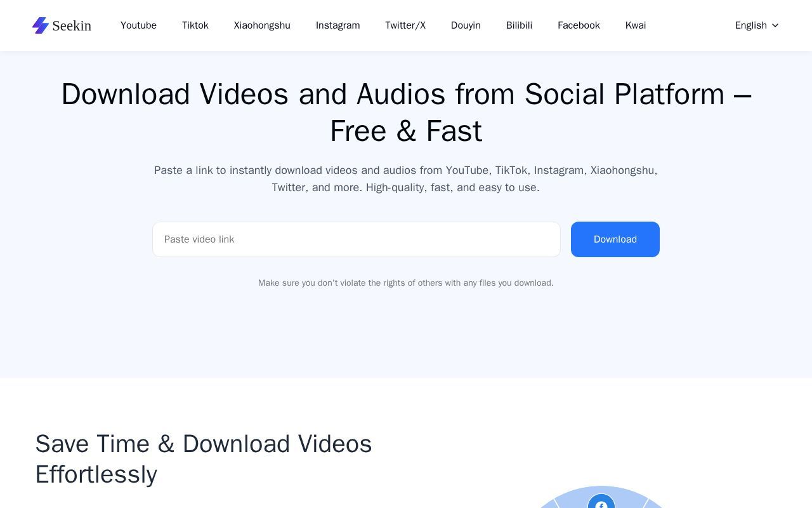Select Kwai in the header menu
This screenshot has width=812, height=508.
tap(636, 25)
